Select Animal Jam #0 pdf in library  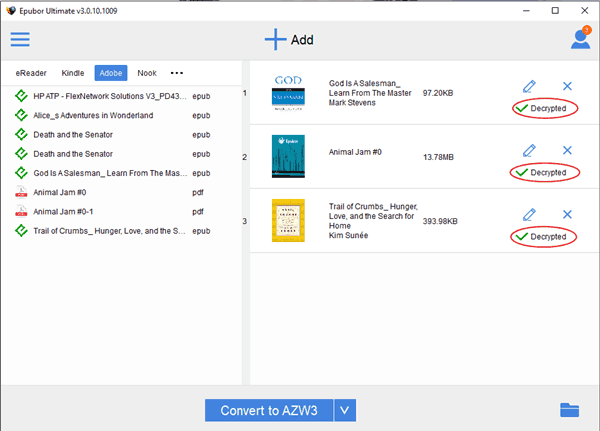pyautogui.click(x=112, y=192)
